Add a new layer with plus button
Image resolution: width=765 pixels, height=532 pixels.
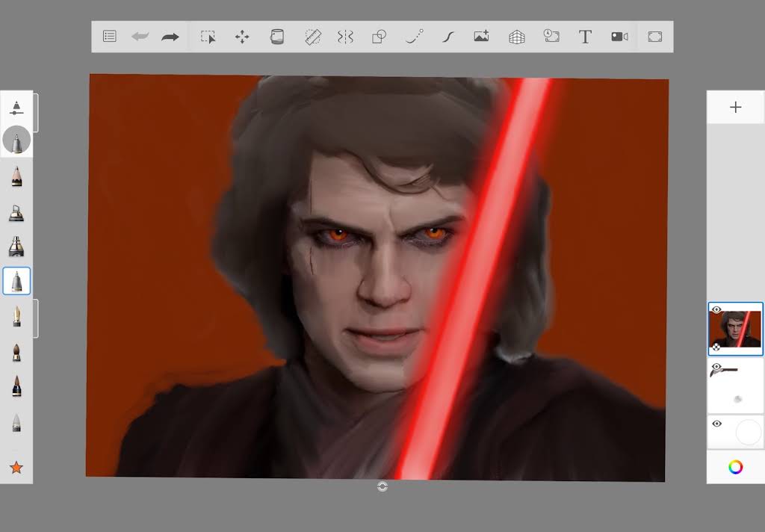(736, 108)
